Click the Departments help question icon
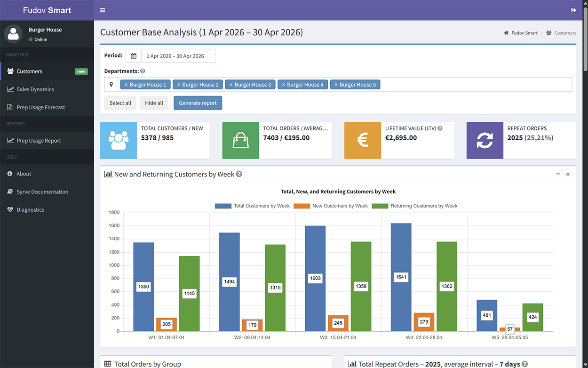588x368 pixels. (143, 71)
